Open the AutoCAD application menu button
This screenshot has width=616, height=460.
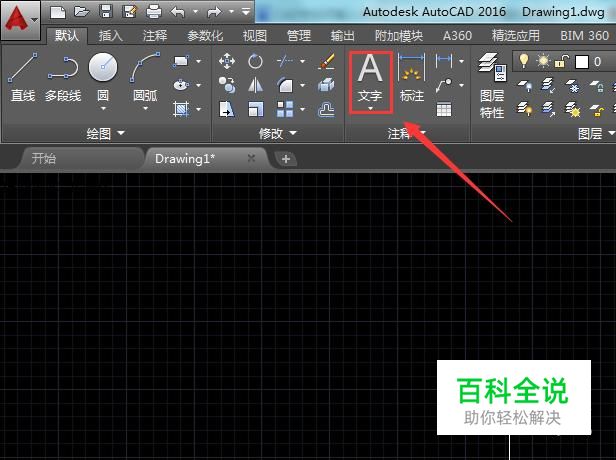(x=20, y=20)
